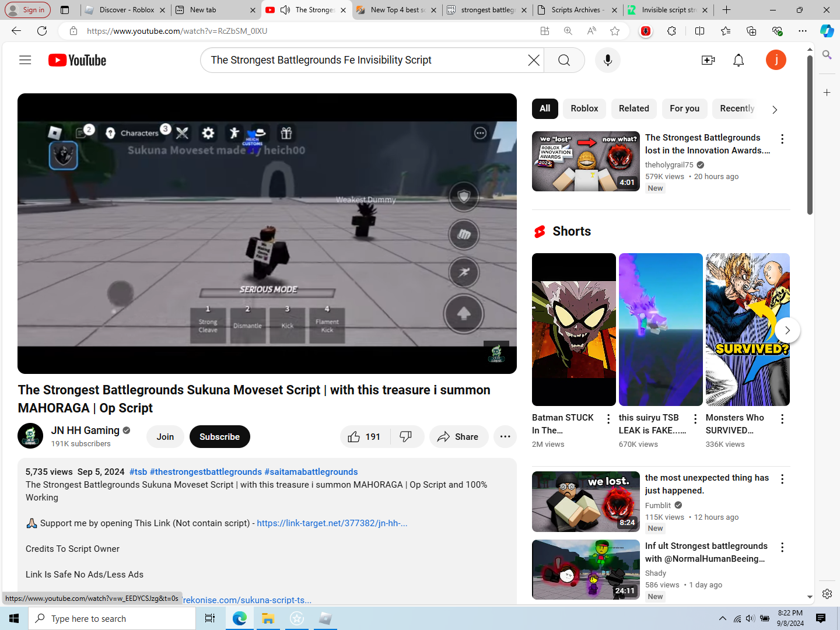Open the #thestrongestbattlegrounds hashtag

coord(206,472)
